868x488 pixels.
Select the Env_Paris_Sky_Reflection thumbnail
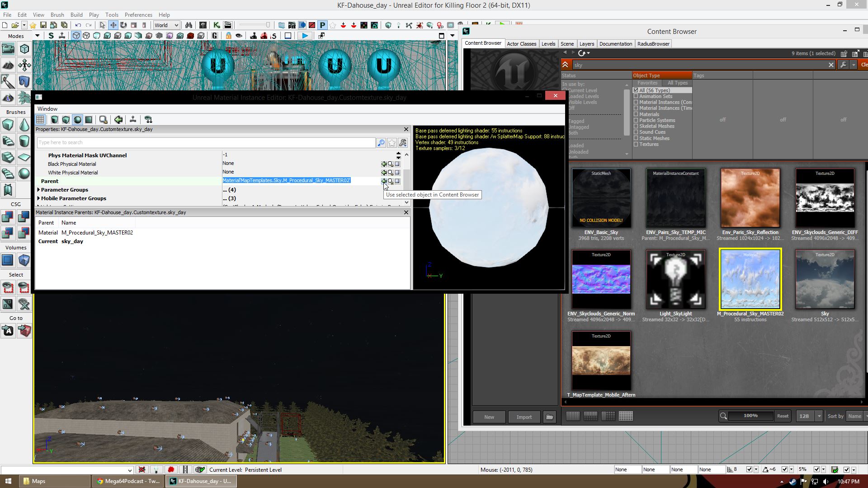[x=750, y=198]
